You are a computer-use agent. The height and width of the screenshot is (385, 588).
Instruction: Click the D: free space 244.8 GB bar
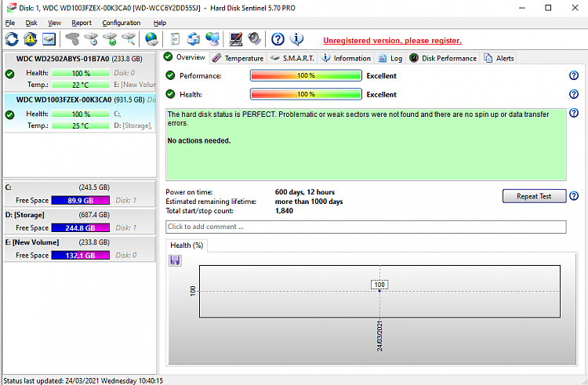click(x=80, y=227)
